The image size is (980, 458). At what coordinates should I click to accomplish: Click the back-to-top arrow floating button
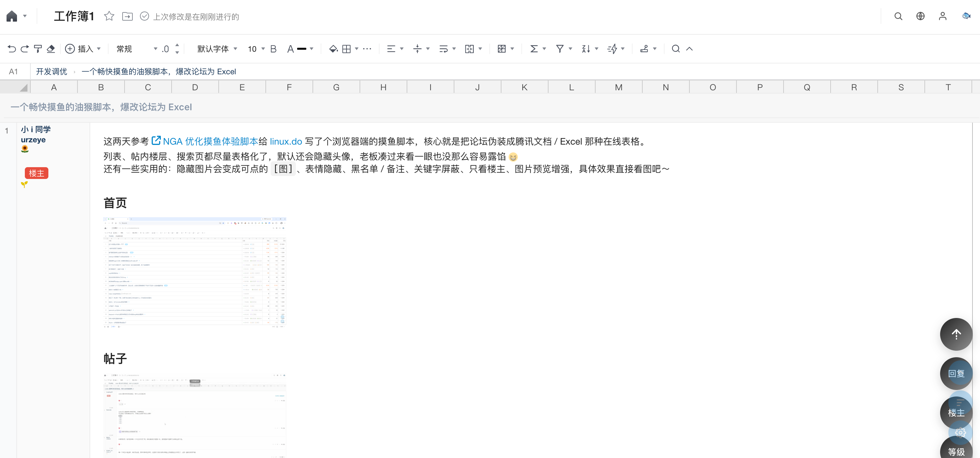(x=956, y=334)
